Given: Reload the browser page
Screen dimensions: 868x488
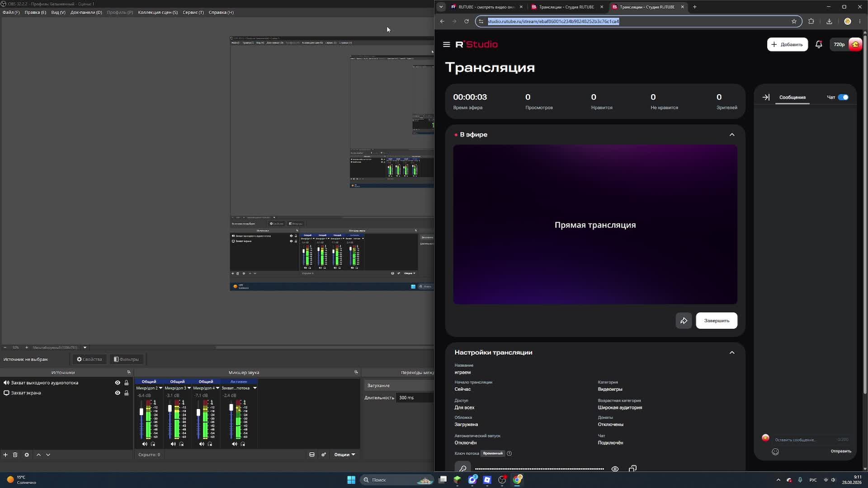Looking at the screenshot, I should pyautogui.click(x=467, y=21).
